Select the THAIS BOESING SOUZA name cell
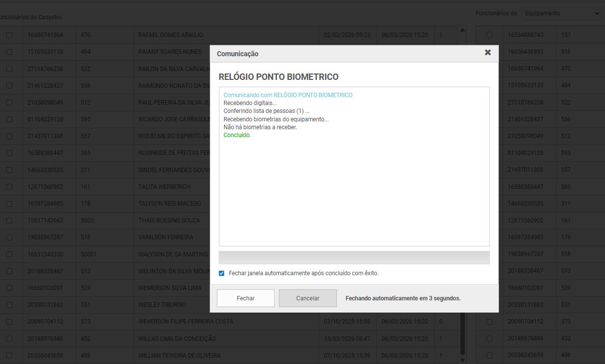Viewport: 605px width, 364px height. (x=169, y=220)
